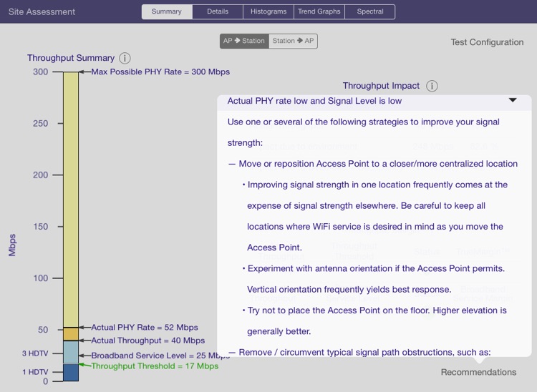
Task: Open the Histograms tab
Action: coord(268,11)
